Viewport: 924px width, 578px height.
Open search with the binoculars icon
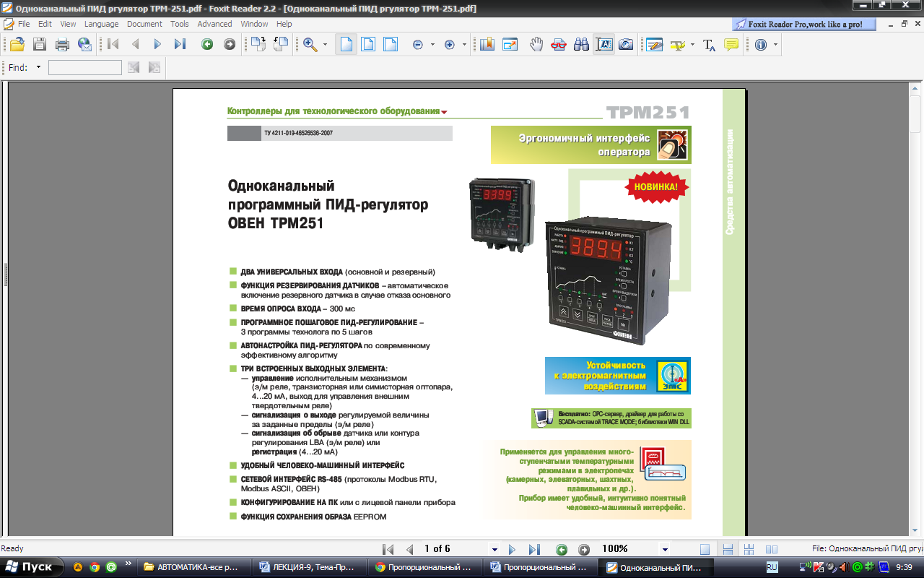(581, 45)
